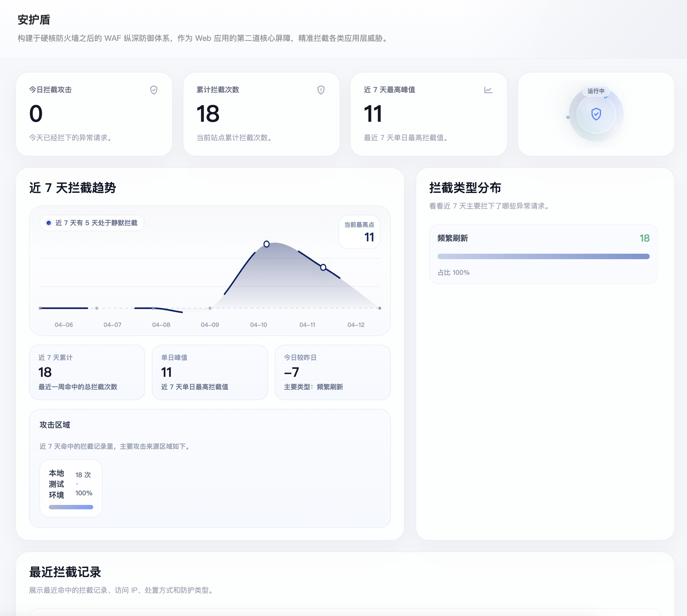Click the 运行中 status badge
The height and width of the screenshot is (616, 687).
[596, 91]
